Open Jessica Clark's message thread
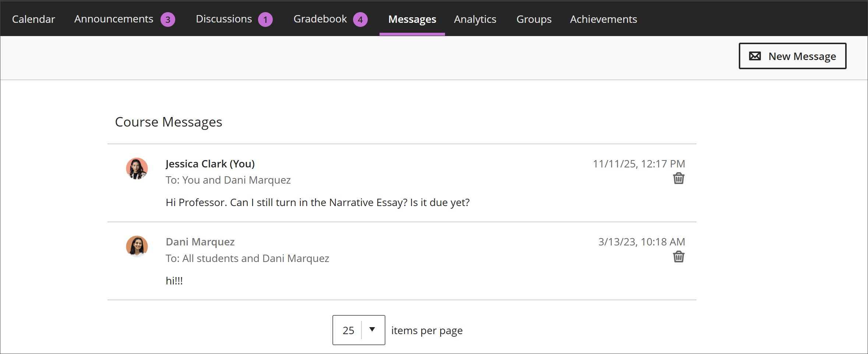 pos(210,163)
